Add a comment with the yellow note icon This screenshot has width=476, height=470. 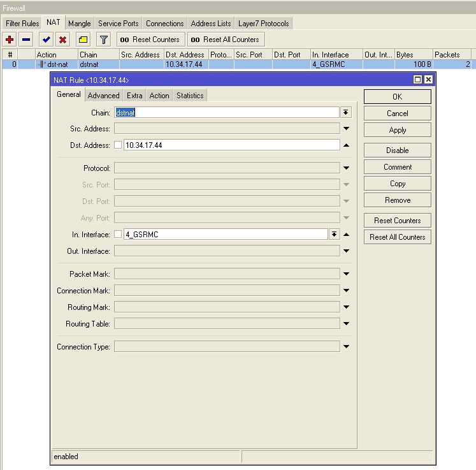83,40
